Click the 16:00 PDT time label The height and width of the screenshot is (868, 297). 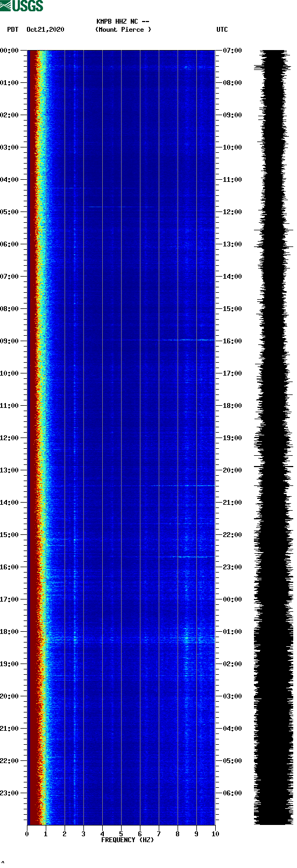click(x=10, y=567)
